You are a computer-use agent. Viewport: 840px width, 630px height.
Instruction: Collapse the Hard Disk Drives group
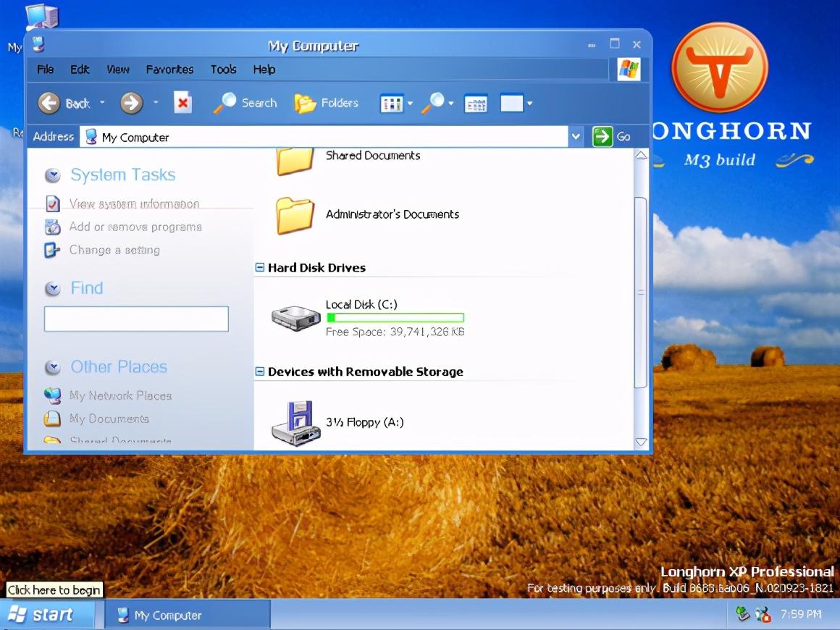click(260, 267)
